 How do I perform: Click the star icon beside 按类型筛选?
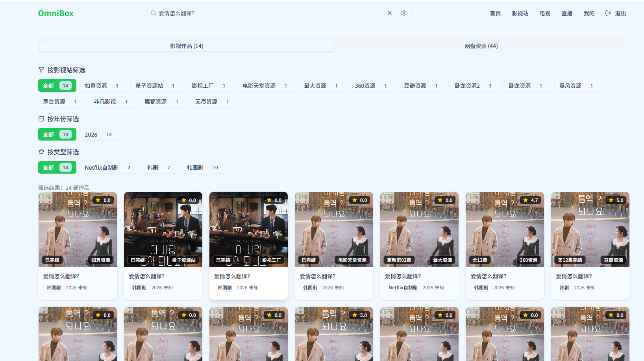click(41, 152)
